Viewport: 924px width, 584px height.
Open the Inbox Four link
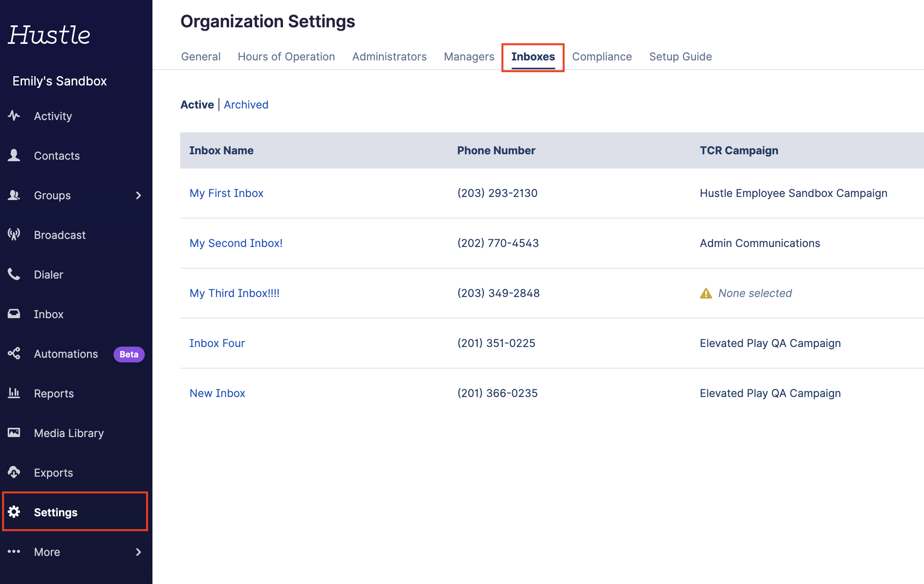coord(217,343)
